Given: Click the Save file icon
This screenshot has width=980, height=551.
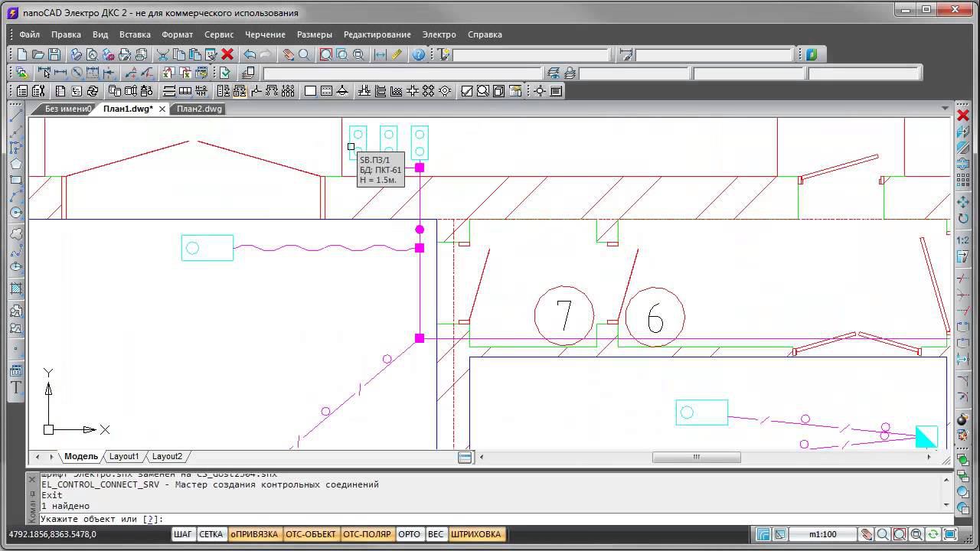Looking at the screenshot, I should [54, 54].
